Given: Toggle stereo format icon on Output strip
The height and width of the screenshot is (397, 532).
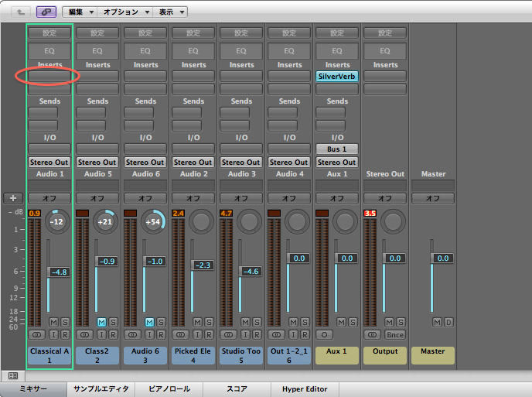Looking at the screenshot, I should [372, 335].
